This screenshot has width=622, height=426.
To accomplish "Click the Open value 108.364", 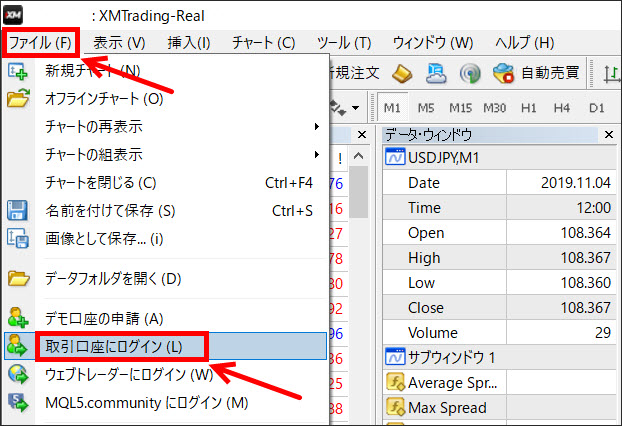I will [586, 233].
